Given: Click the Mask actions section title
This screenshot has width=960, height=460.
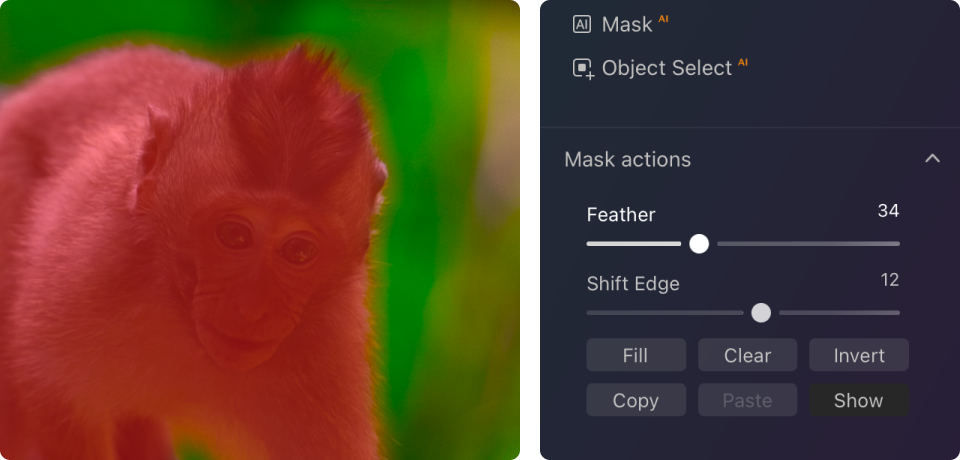Looking at the screenshot, I should (x=627, y=159).
